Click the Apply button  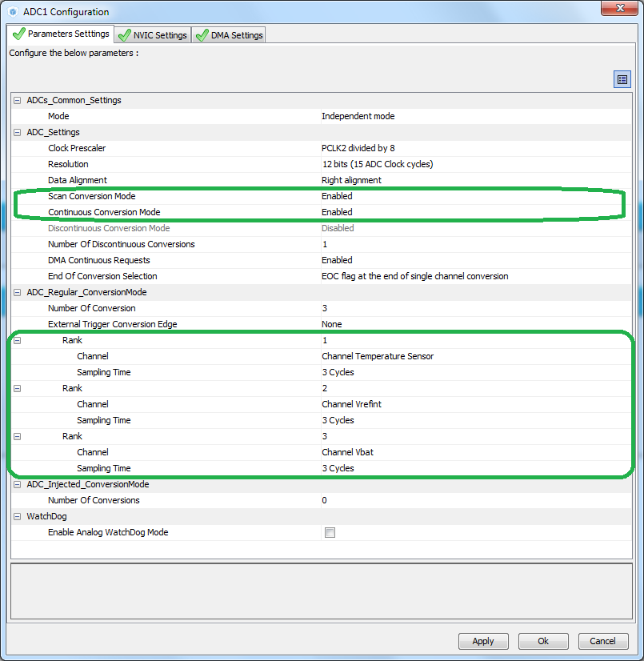click(483, 641)
